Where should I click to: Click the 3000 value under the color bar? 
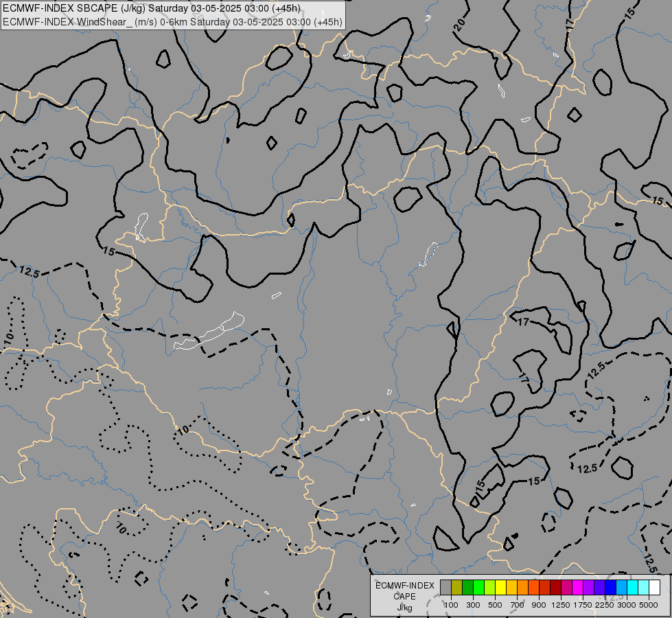coord(626,605)
